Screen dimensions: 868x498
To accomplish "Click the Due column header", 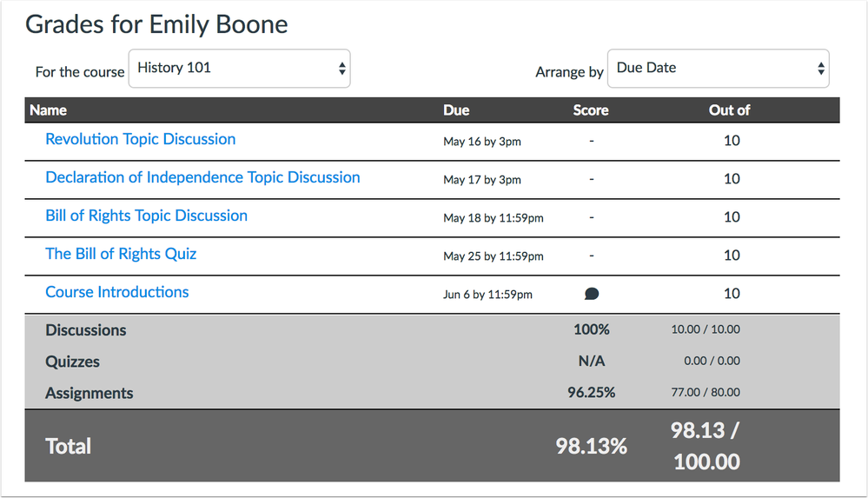I will pos(456,110).
